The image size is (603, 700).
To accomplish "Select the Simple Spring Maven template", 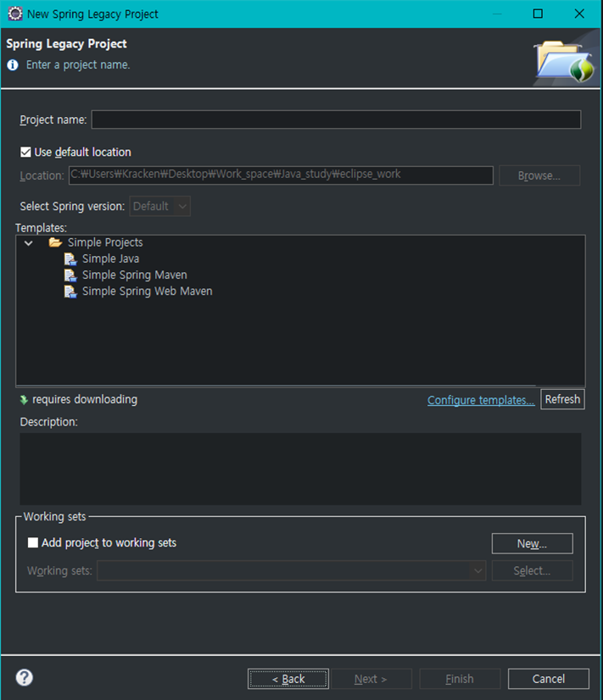I will tap(135, 275).
